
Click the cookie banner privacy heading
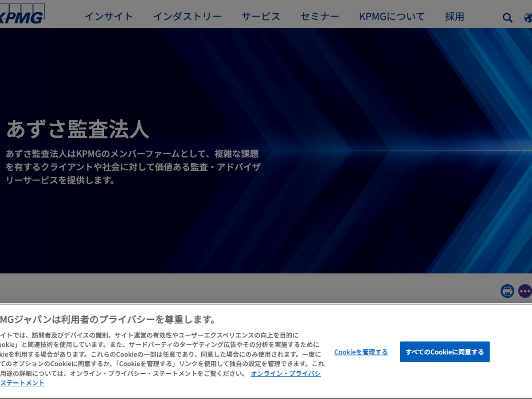click(x=109, y=319)
